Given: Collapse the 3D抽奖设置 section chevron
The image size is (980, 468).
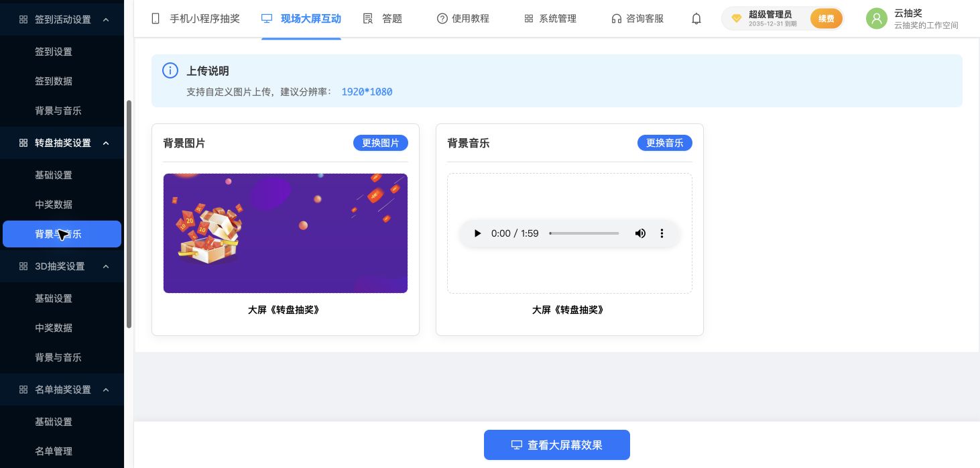Looking at the screenshot, I should pos(106,266).
